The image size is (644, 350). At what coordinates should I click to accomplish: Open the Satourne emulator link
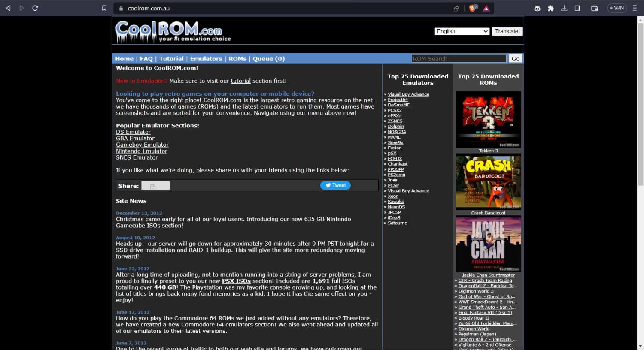click(x=398, y=223)
